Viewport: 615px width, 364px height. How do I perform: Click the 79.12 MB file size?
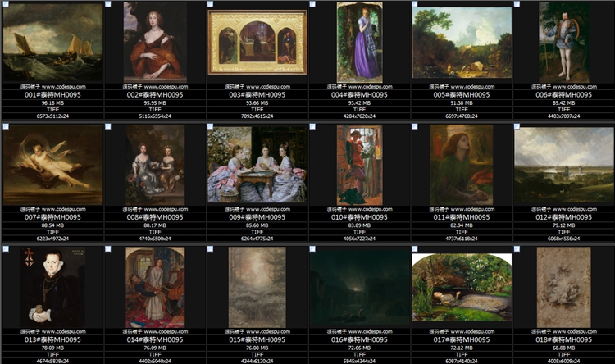pyautogui.click(x=564, y=225)
